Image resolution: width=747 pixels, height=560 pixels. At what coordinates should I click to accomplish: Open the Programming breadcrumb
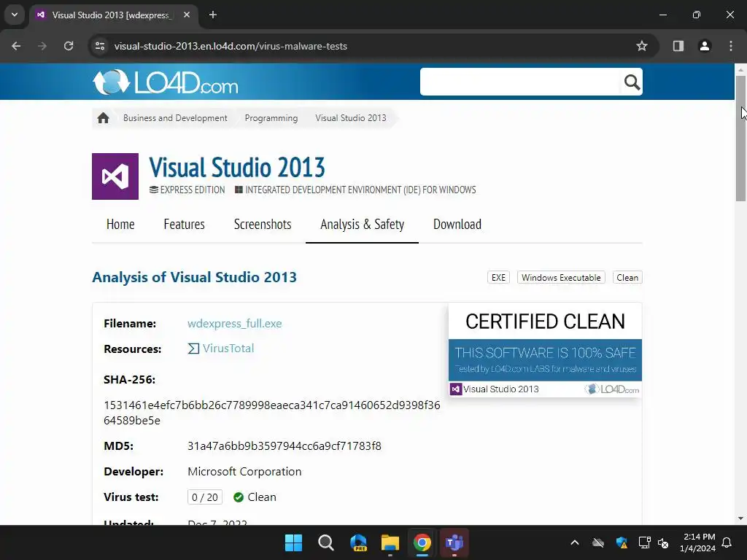[x=271, y=118]
